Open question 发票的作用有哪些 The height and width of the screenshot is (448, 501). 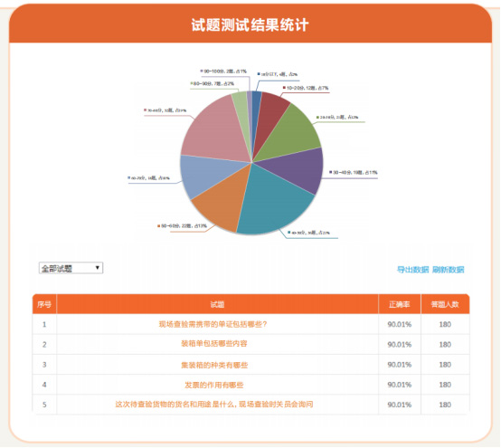tap(213, 385)
